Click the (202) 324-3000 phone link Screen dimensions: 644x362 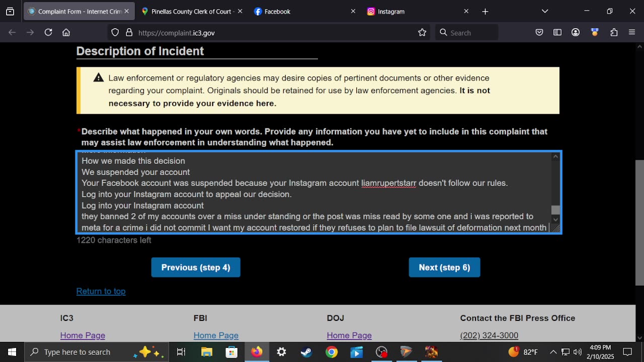pyautogui.click(x=489, y=335)
